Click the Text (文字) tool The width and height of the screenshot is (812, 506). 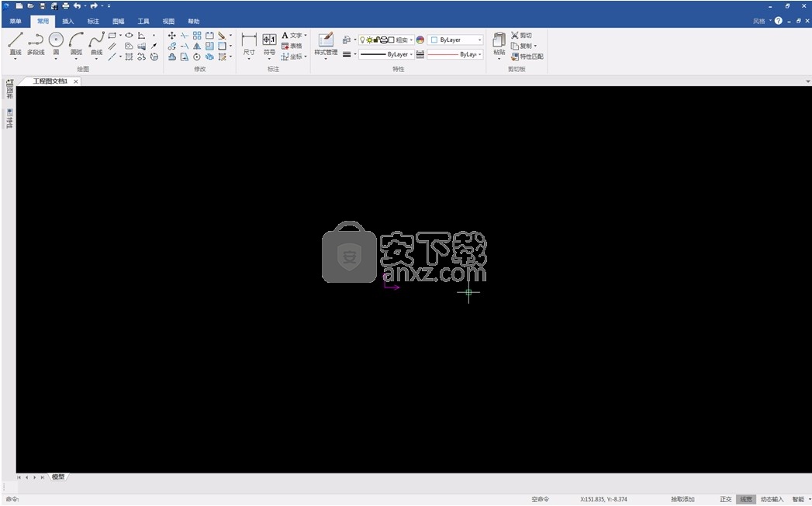(292, 35)
